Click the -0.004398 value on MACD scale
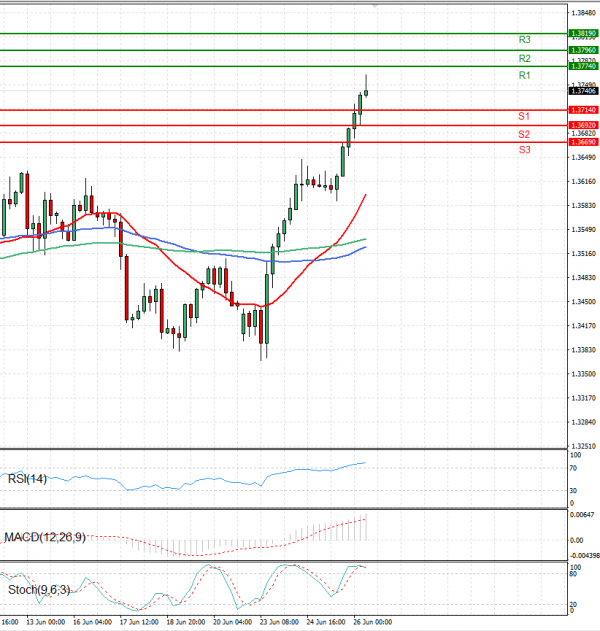The width and height of the screenshot is (600, 631). 584,556
